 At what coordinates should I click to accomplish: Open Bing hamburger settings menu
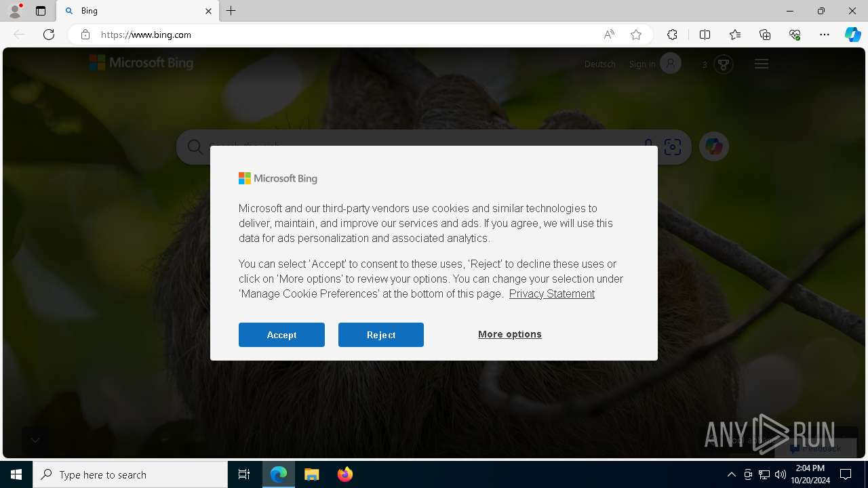762,64
